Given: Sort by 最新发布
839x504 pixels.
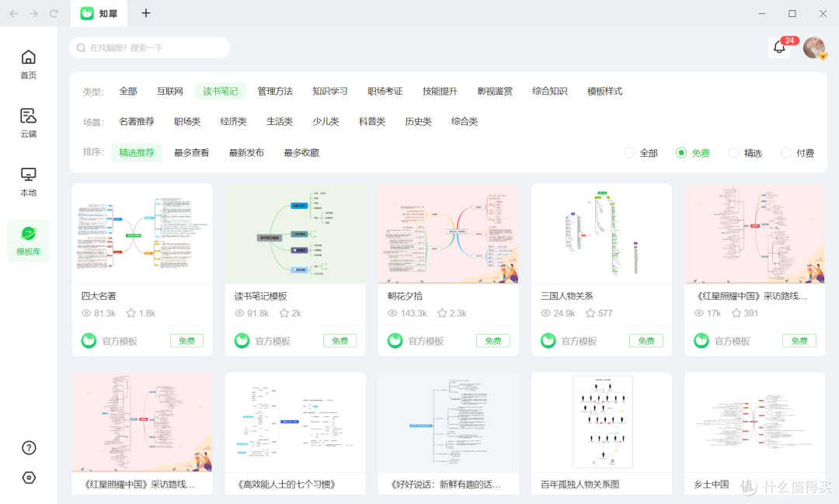Looking at the screenshot, I should [247, 153].
